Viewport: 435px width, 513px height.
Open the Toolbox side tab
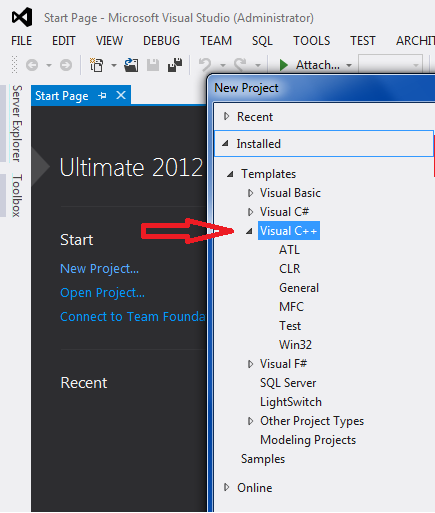click(17, 195)
